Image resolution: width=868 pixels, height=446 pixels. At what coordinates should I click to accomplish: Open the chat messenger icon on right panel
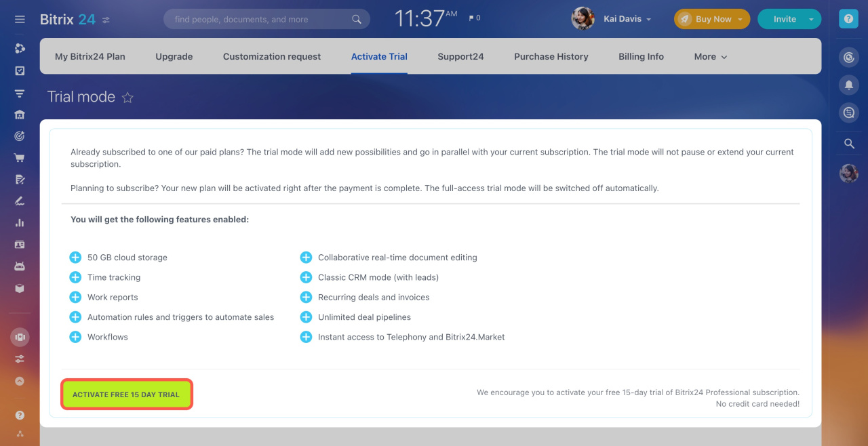coord(848,113)
